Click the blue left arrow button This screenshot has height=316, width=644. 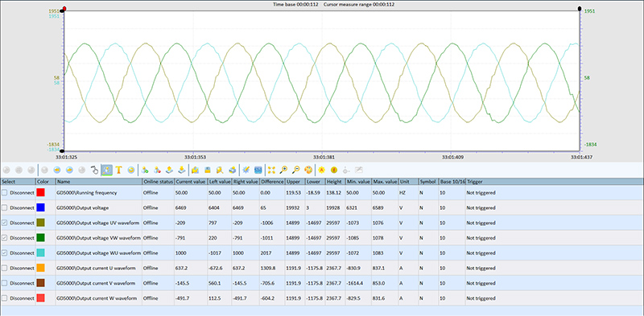pos(57,170)
